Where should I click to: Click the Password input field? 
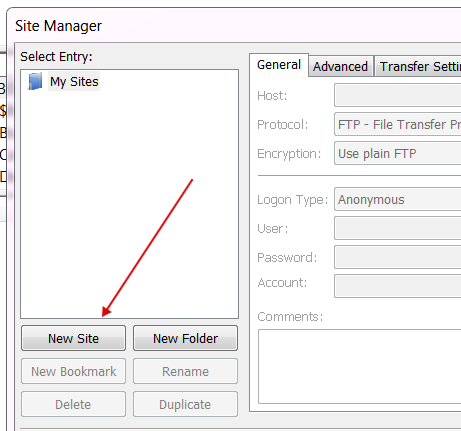tap(398, 257)
